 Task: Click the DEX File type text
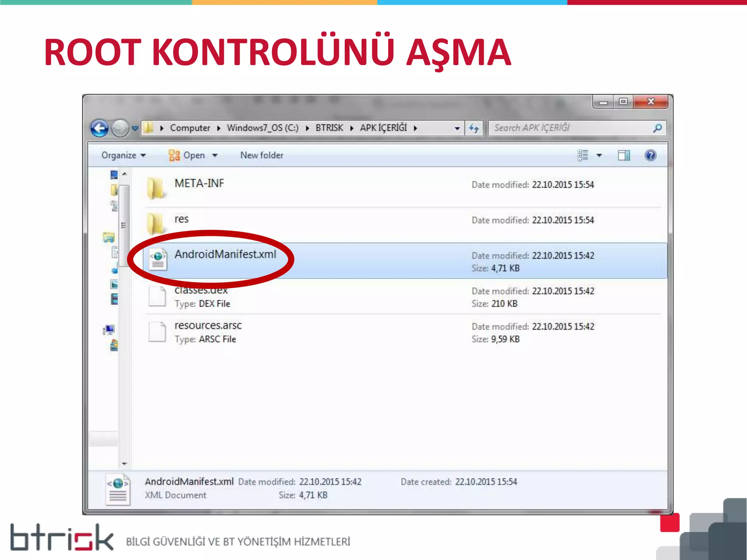coord(214,304)
